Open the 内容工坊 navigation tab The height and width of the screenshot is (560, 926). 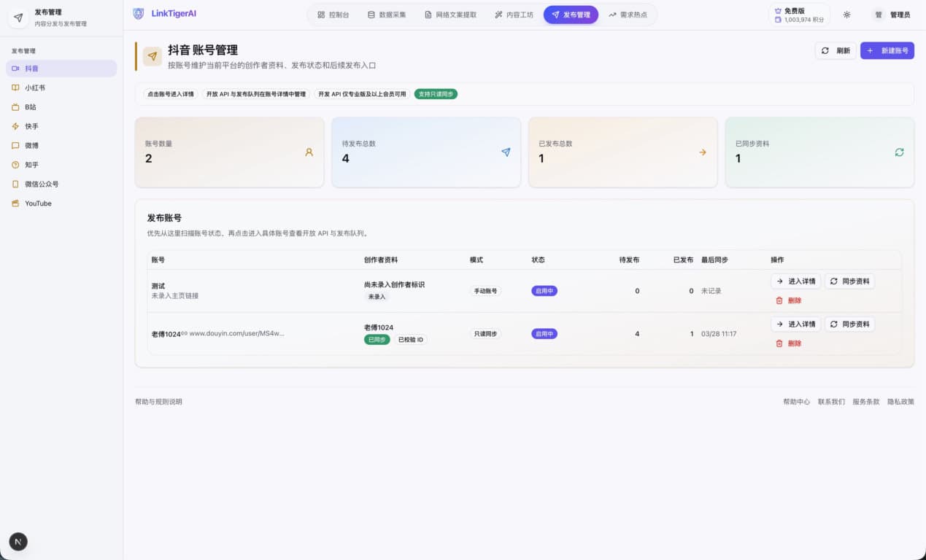pyautogui.click(x=514, y=15)
